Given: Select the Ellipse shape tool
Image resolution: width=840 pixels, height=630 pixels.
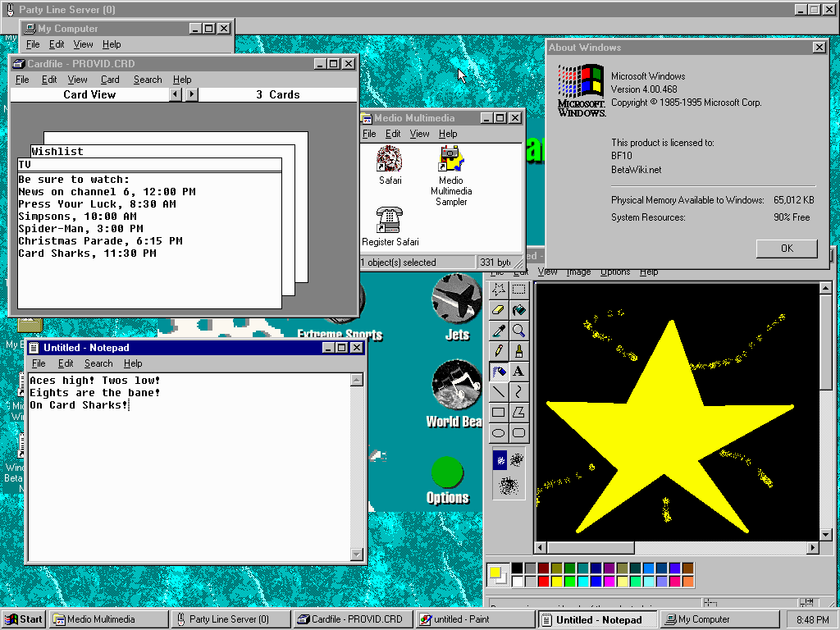Looking at the screenshot, I should pyautogui.click(x=498, y=433).
